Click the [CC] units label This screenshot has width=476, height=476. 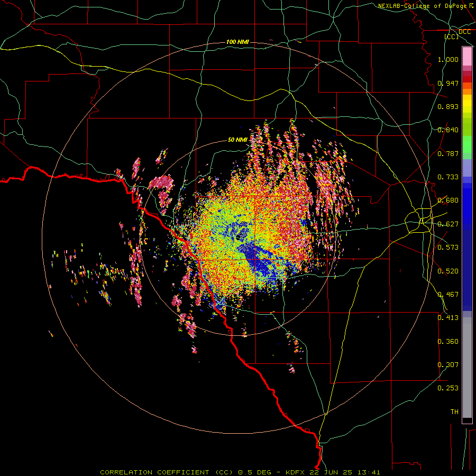[452, 36]
